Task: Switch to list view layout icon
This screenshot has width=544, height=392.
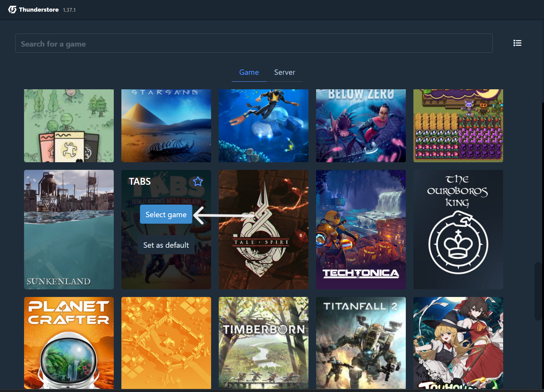Action: click(517, 43)
